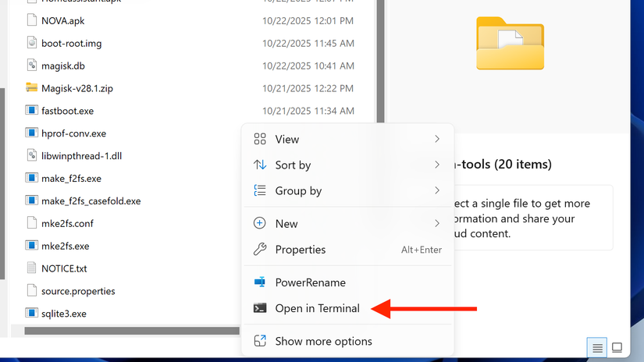Viewport: 644px width, 362px height.
Task: Choose Show more options
Action: [x=347, y=341]
